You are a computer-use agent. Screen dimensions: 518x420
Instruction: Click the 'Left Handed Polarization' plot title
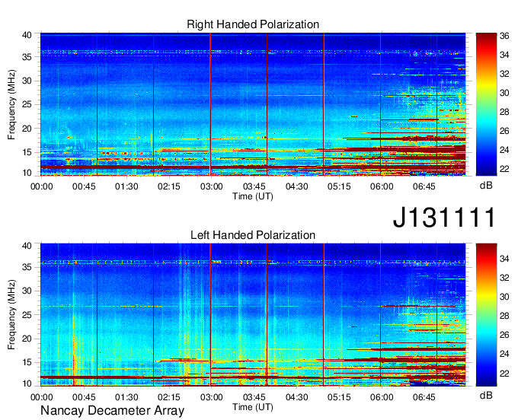(x=253, y=235)
